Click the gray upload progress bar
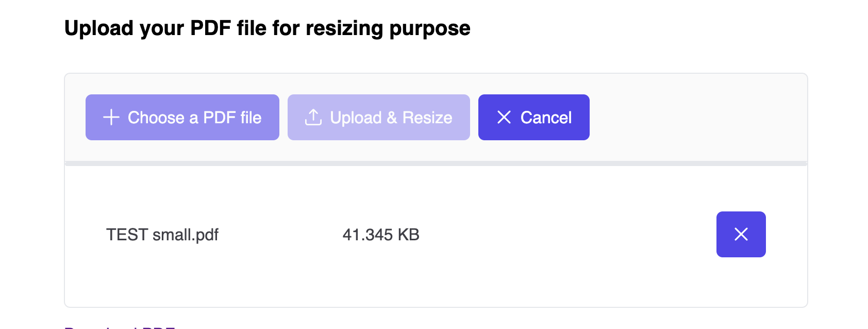The image size is (868, 329). (436, 163)
